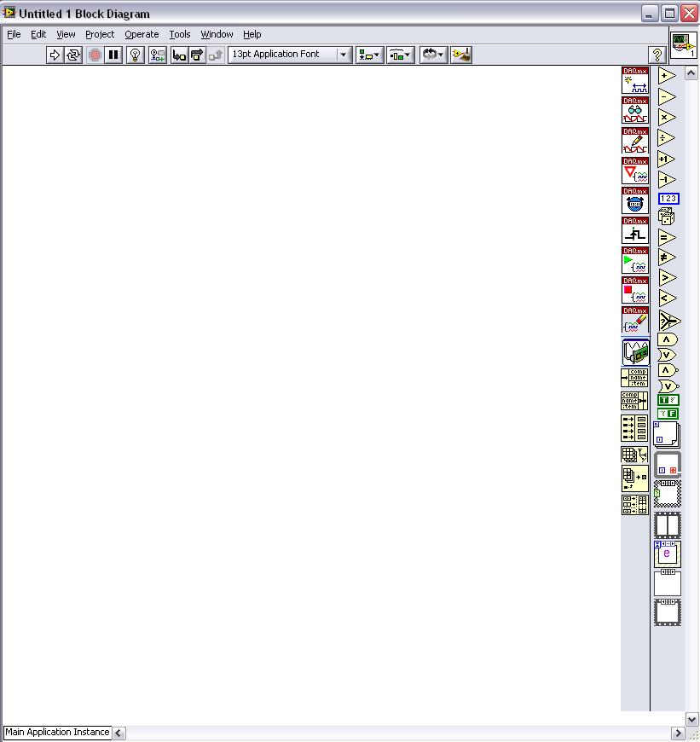The width and height of the screenshot is (700, 742).
Task: Toggle the Pause button
Action: pos(113,55)
